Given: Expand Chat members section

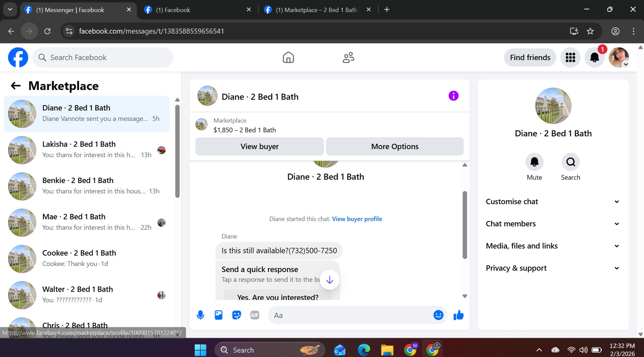Looking at the screenshot, I should 553,224.
